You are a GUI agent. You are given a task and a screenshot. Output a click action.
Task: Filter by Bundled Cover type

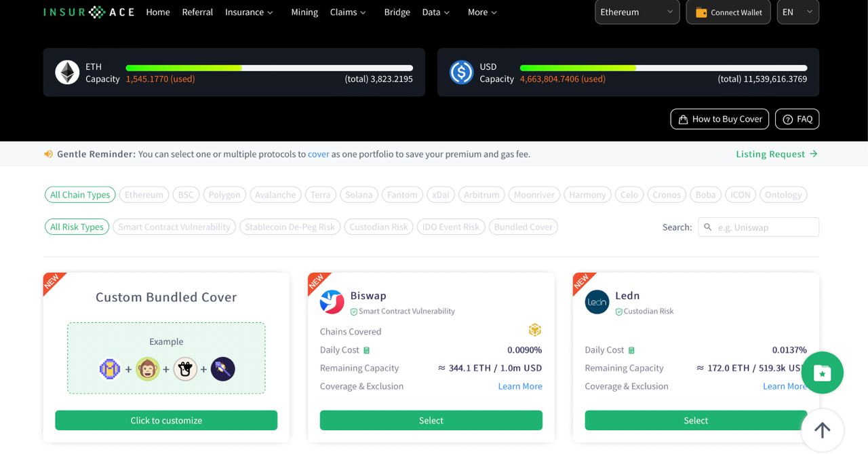[x=524, y=227]
